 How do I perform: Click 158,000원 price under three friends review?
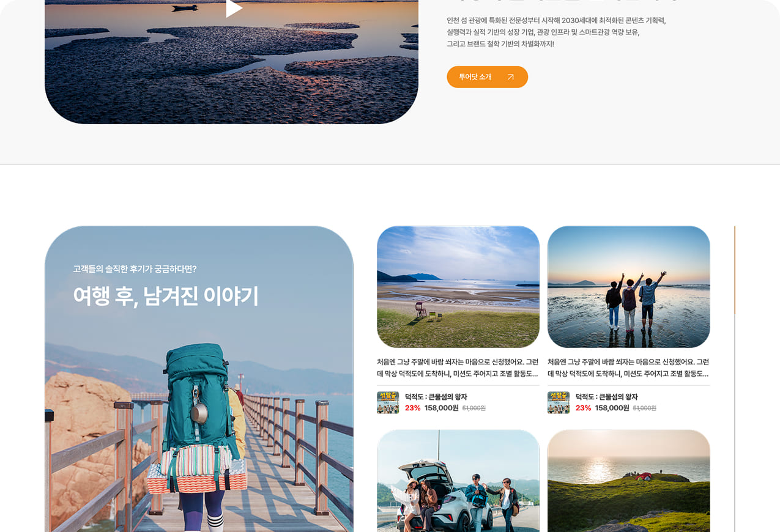click(612, 408)
